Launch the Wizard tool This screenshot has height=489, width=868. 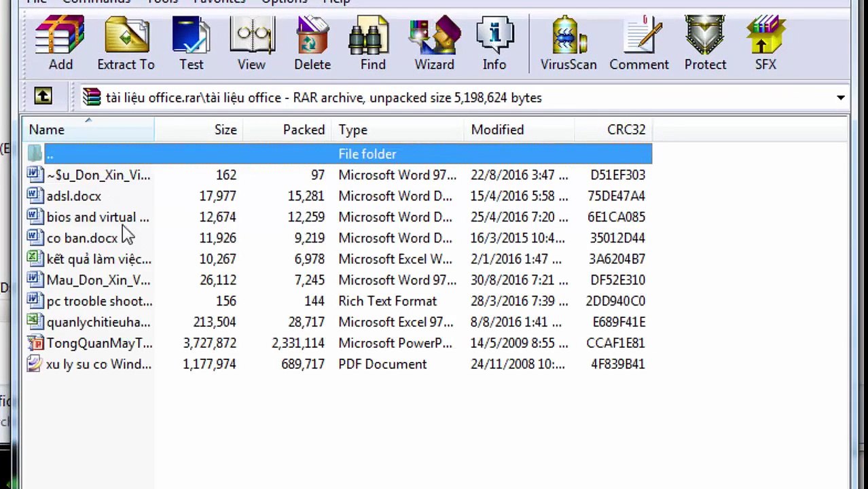(x=434, y=42)
